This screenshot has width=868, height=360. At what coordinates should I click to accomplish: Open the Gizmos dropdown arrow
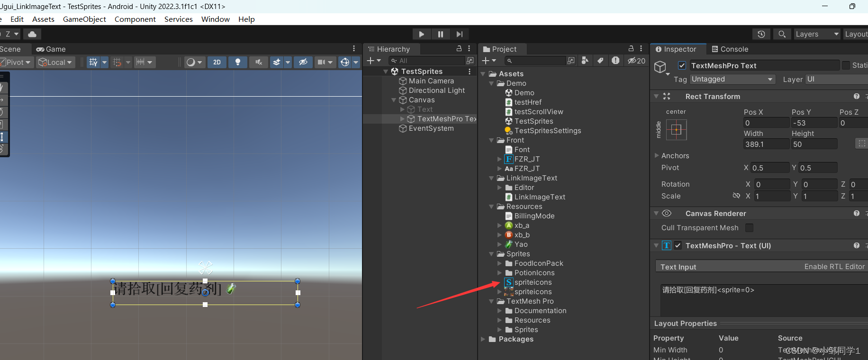click(x=356, y=62)
